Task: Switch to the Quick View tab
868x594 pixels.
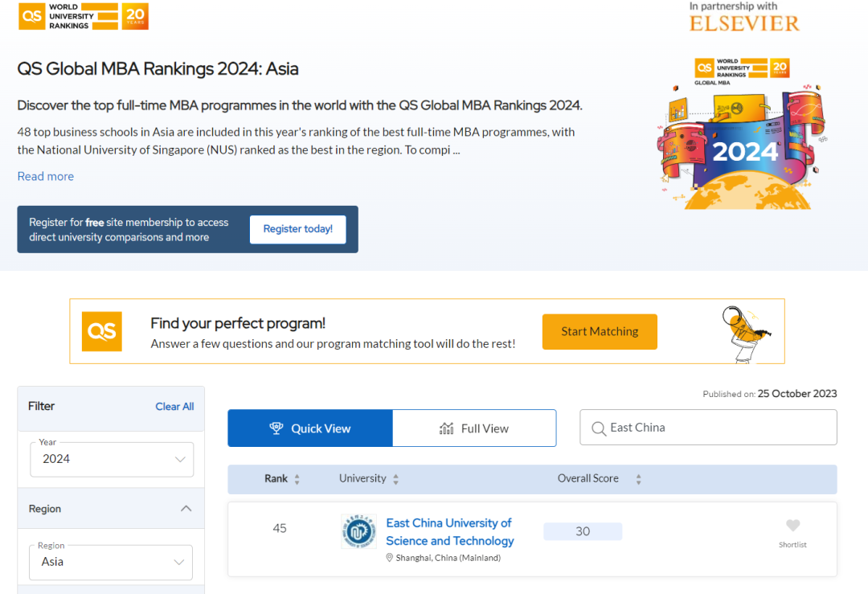Action: (310, 428)
